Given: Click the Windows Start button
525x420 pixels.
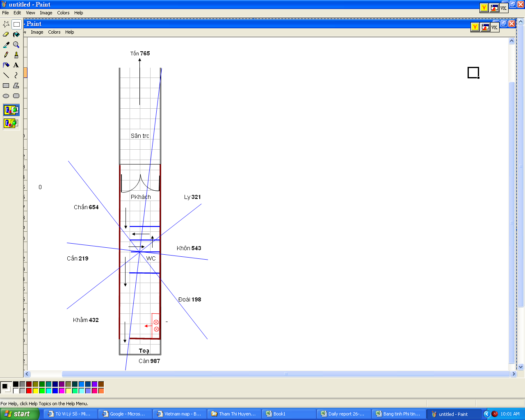Looking at the screenshot, I should (x=20, y=414).
